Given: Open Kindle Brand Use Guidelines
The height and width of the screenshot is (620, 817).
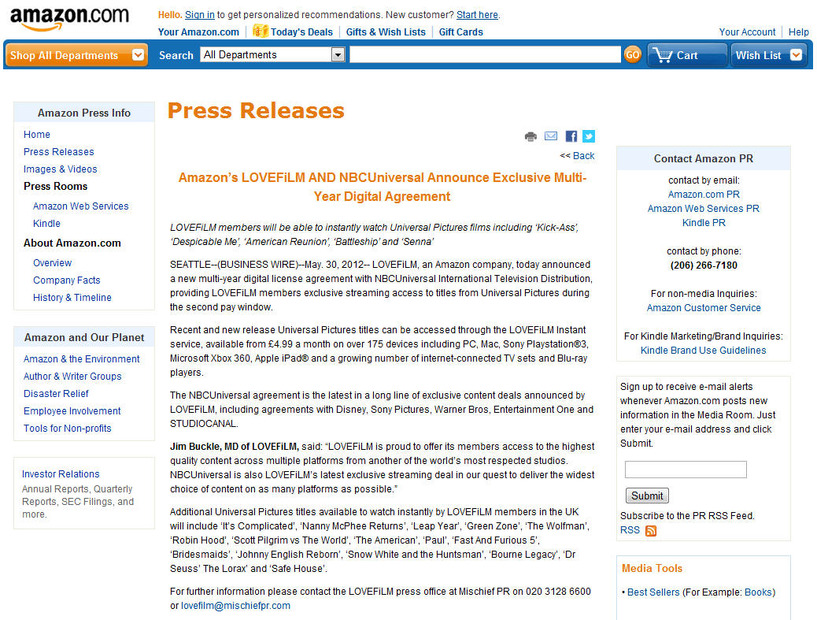Looking at the screenshot, I should point(703,350).
